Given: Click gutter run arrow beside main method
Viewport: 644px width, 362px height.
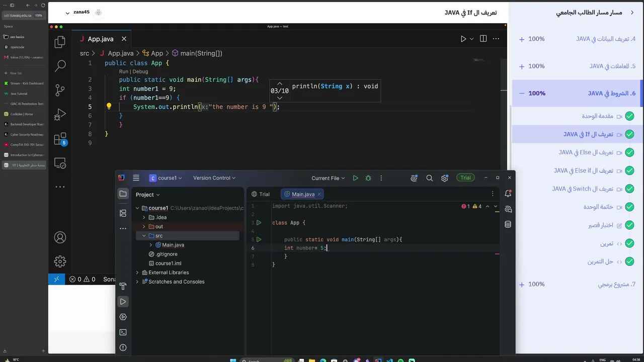Looking at the screenshot, I should [x=259, y=239].
